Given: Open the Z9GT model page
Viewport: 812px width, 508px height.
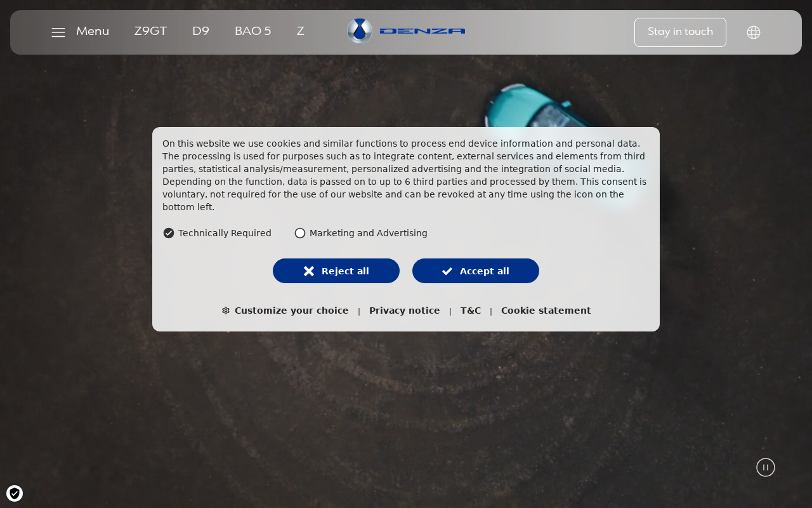Looking at the screenshot, I should [x=150, y=32].
